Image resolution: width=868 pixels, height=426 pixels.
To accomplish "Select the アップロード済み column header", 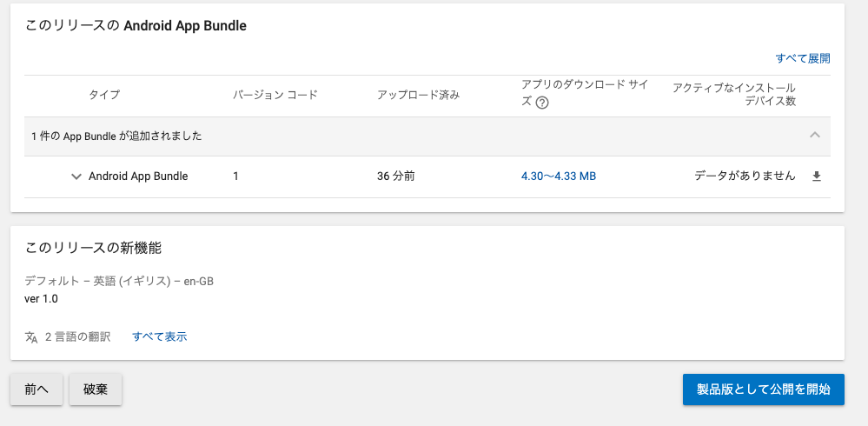I will (x=419, y=95).
